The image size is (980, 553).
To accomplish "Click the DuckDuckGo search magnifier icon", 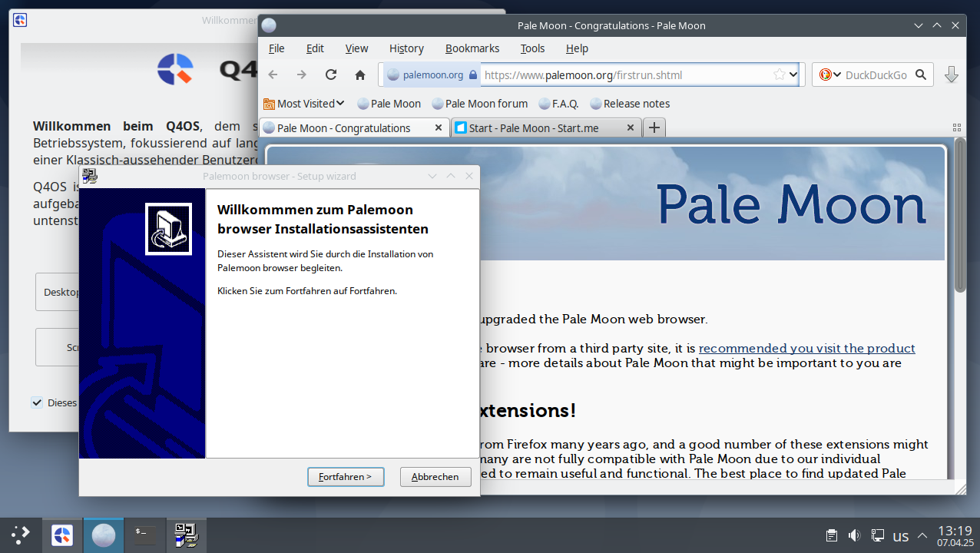I will tap(922, 75).
